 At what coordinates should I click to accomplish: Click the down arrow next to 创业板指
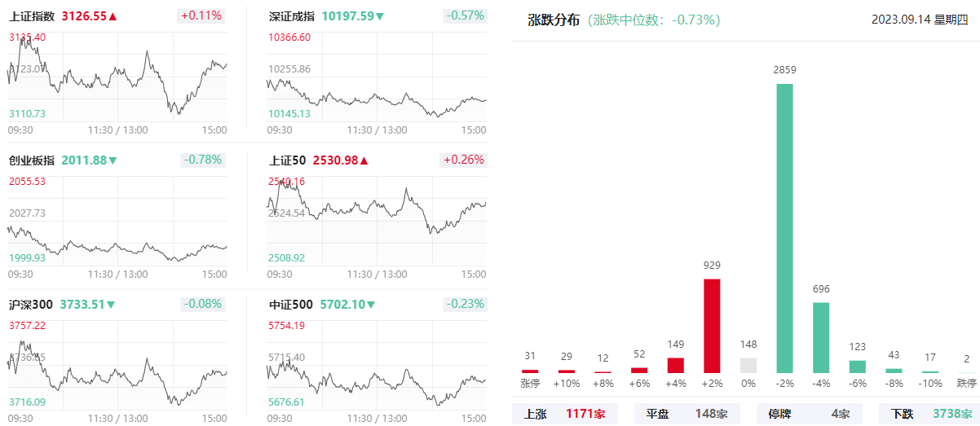click(113, 160)
